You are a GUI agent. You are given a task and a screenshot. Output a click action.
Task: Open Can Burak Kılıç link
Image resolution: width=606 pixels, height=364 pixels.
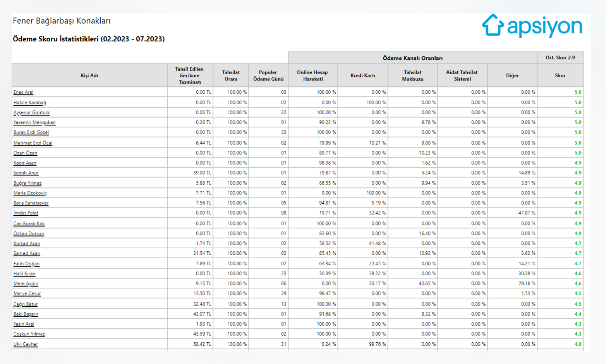29,223
